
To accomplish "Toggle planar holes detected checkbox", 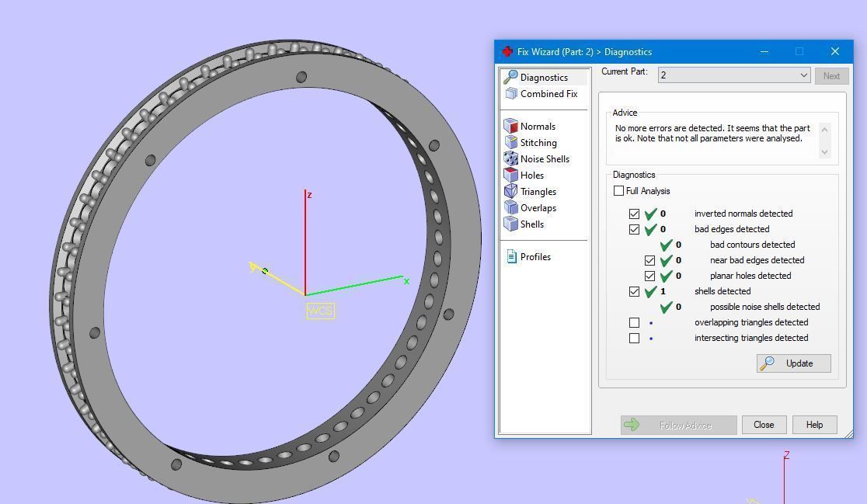I will [649, 276].
